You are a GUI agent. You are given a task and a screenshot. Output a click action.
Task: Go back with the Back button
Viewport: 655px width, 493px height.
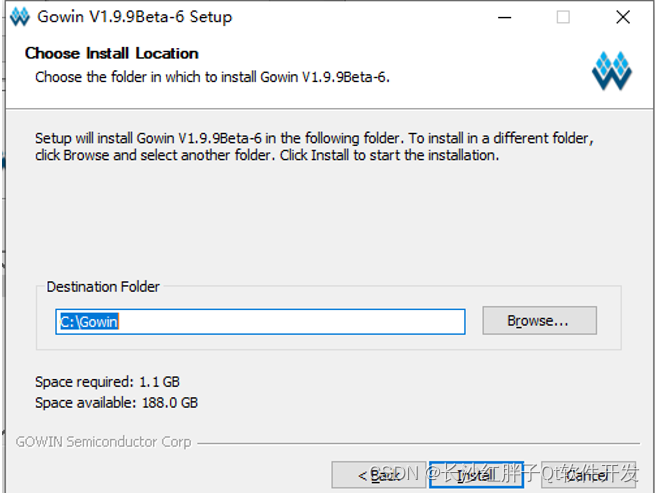pyautogui.click(x=379, y=475)
